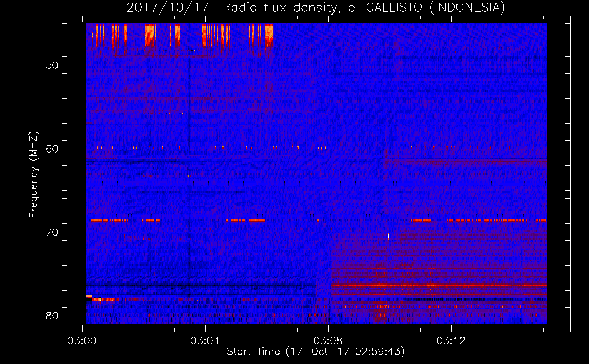Click the "50" frequency tick label
This screenshot has height=364, width=589.
52,66
